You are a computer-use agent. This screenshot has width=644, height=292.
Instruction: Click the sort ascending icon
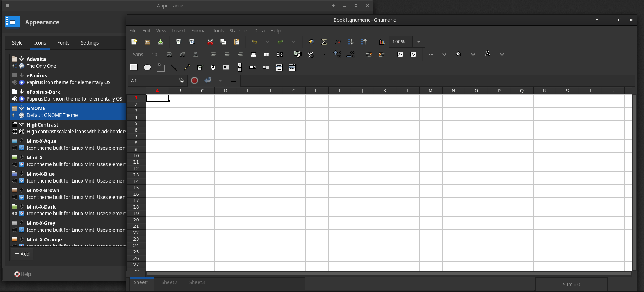tap(351, 42)
